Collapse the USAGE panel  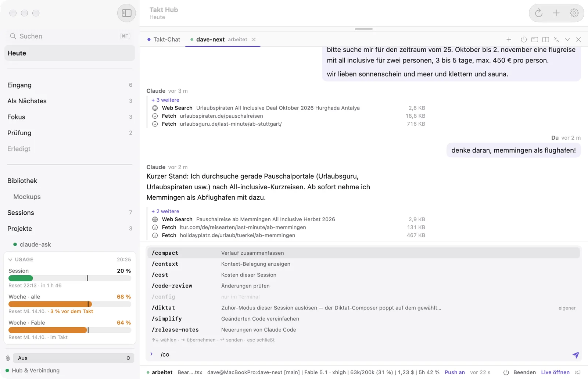(10, 260)
